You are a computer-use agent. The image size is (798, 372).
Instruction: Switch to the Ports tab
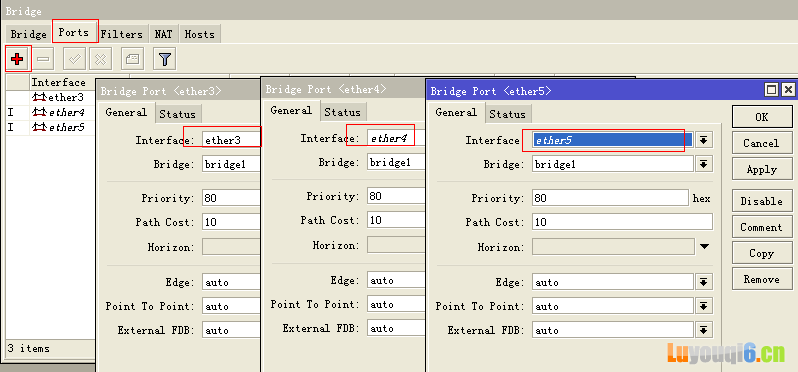pyautogui.click(x=74, y=32)
